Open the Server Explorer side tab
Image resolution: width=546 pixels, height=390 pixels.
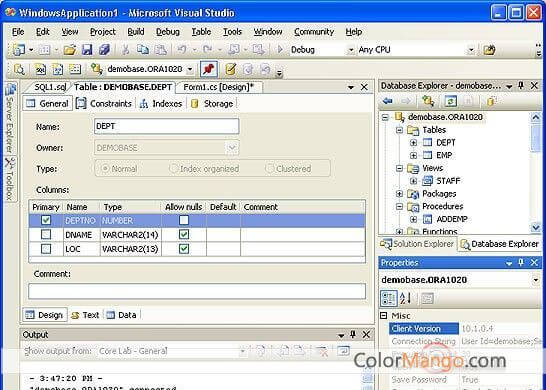10,118
